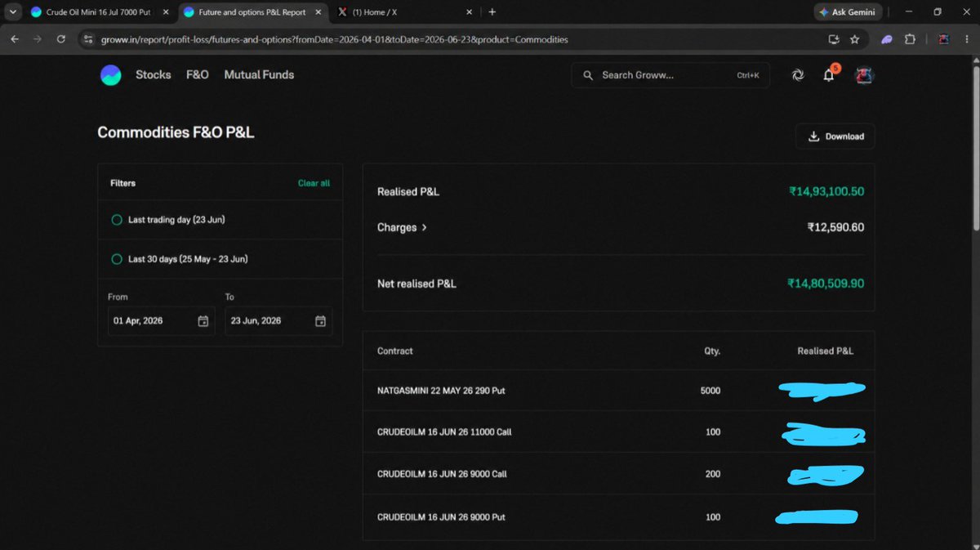Click the Qty. column header
Image resolution: width=980 pixels, height=550 pixels.
tap(711, 351)
